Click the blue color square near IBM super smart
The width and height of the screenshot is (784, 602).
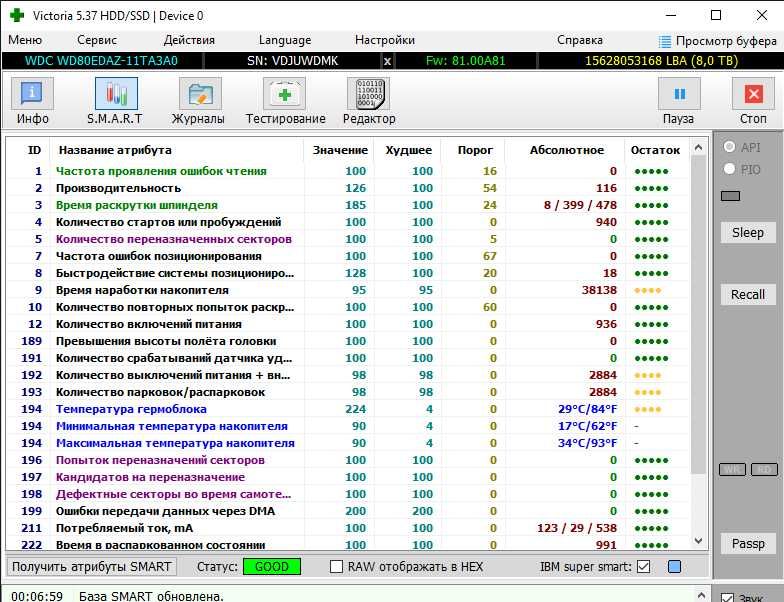click(x=674, y=566)
